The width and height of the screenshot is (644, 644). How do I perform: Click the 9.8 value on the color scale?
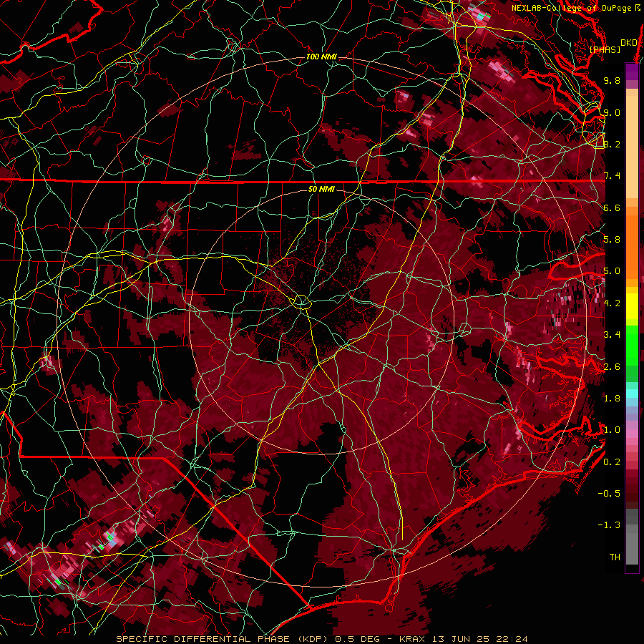[x=612, y=80]
